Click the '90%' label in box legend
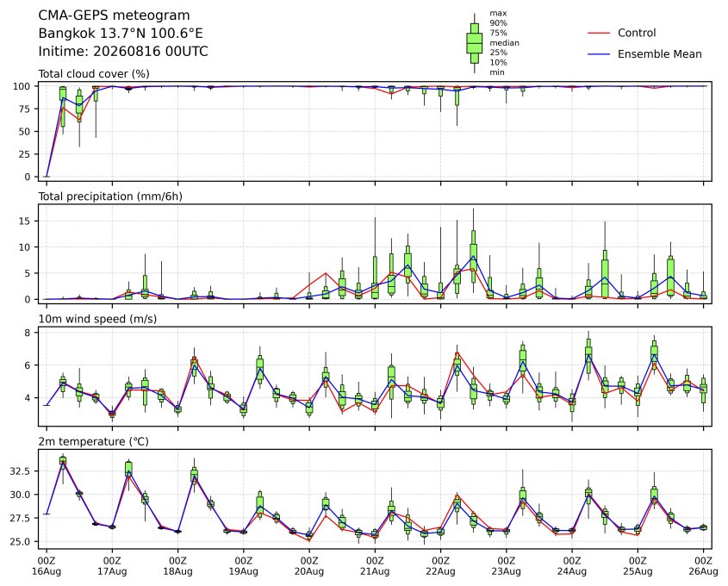728x586 pixels. pos(498,23)
